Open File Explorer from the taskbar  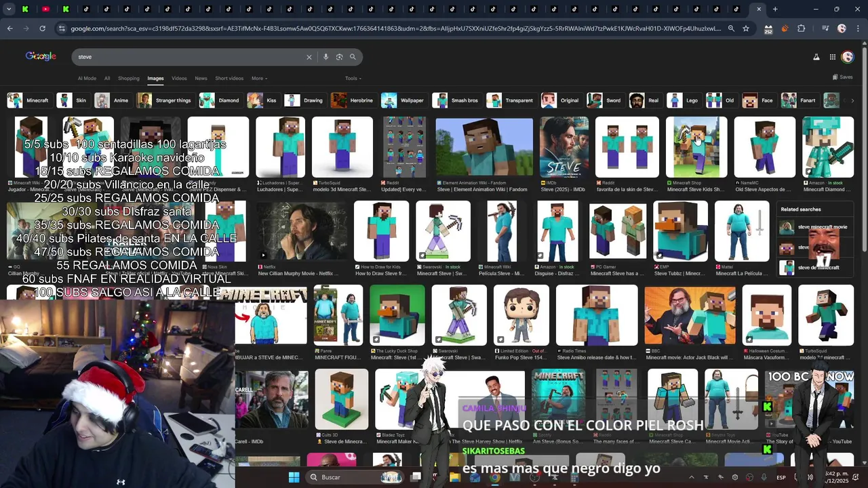pos(454,477)
